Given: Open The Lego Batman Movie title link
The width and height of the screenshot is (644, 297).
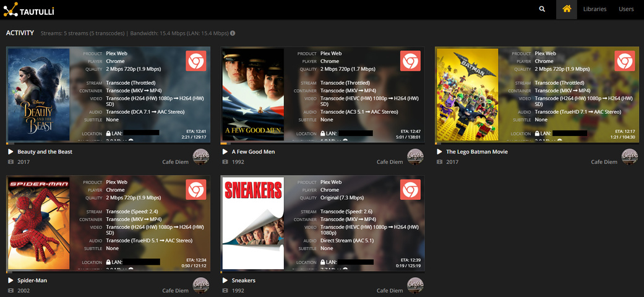Looking at the screenshot, I should coord(477,152).
